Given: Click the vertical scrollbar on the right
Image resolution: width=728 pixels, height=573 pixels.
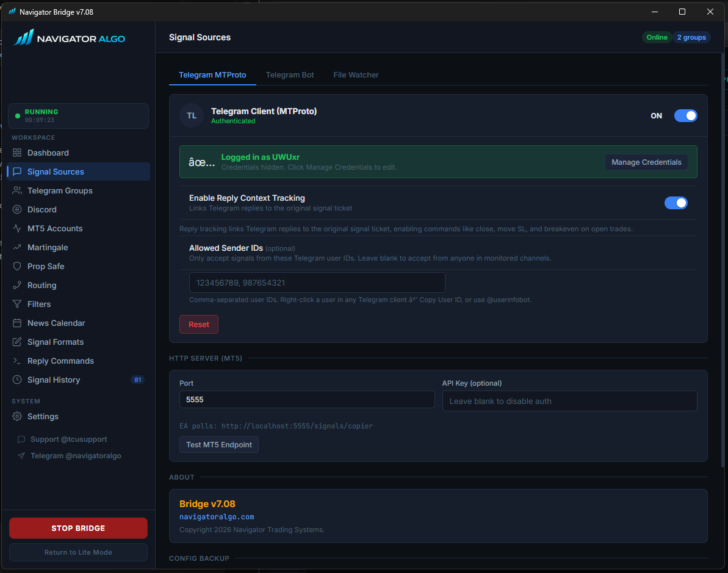Looking at the screenshot, I should click(723, 260).
